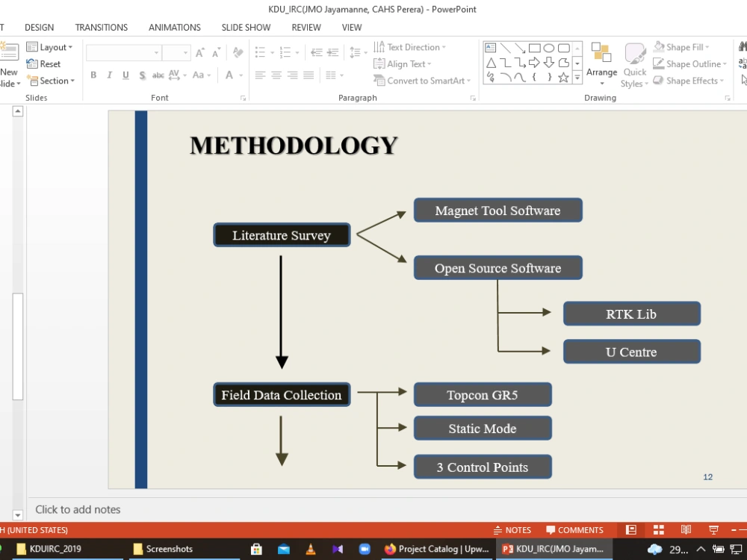Image resolution: width=747 pixels, height=560 pixels.
Task: Open the Shape Effects dropdown
Action: [688, 81]
